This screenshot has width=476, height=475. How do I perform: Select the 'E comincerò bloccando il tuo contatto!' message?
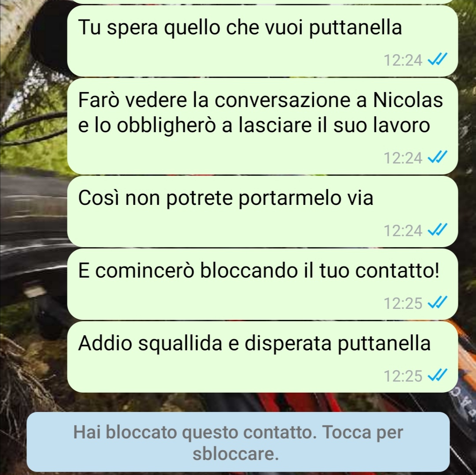point(263,284)
